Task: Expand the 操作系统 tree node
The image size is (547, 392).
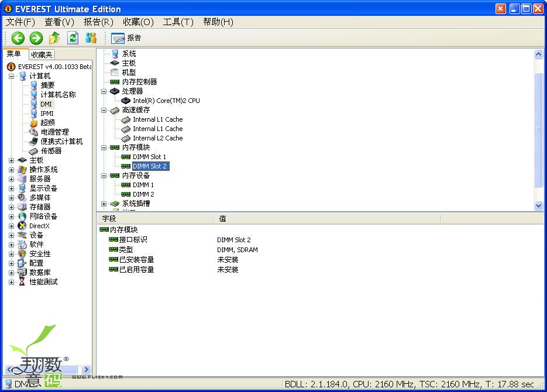Action: click(12, 170)
